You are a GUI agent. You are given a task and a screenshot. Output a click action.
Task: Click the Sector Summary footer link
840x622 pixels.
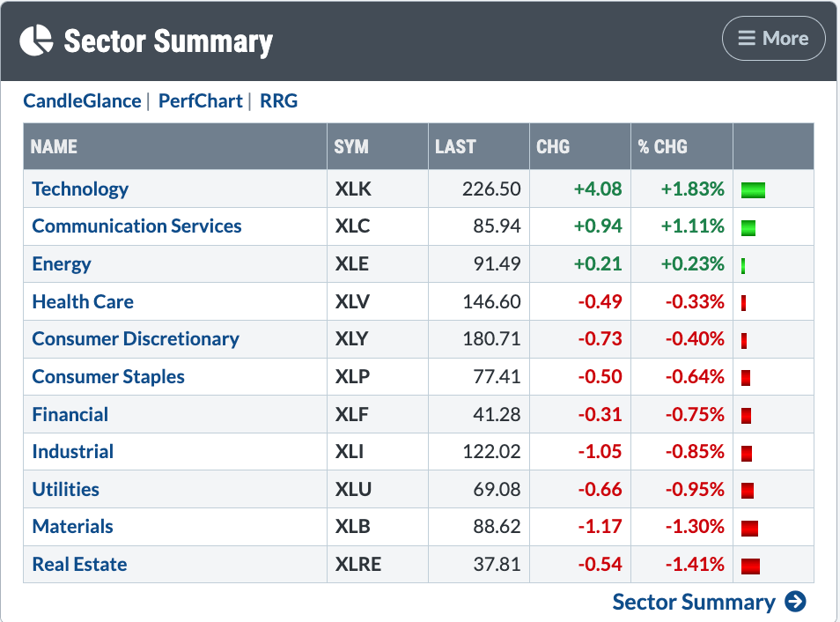tap(693, 602)
